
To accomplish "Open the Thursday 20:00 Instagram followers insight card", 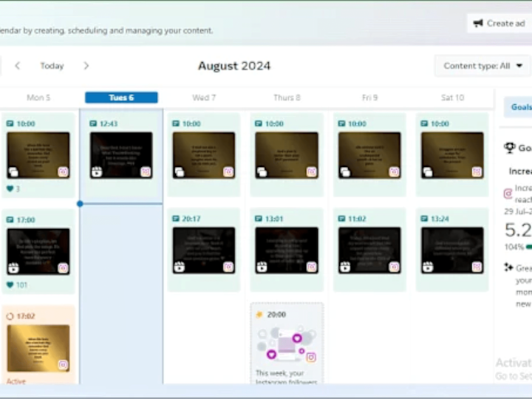I will point(287,344).
